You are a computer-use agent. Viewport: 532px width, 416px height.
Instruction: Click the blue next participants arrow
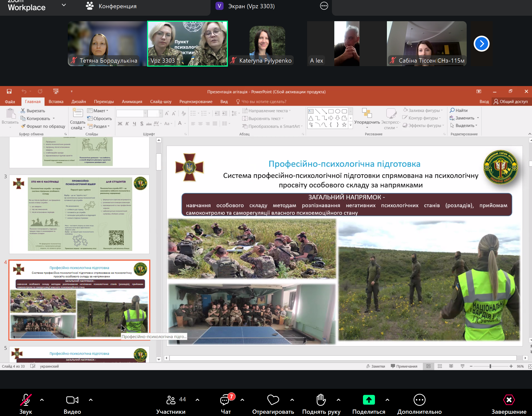click(481, 44)
